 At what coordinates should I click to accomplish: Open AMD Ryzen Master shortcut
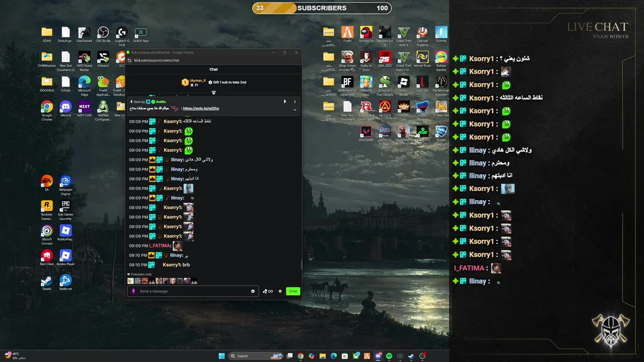(85, 61)
